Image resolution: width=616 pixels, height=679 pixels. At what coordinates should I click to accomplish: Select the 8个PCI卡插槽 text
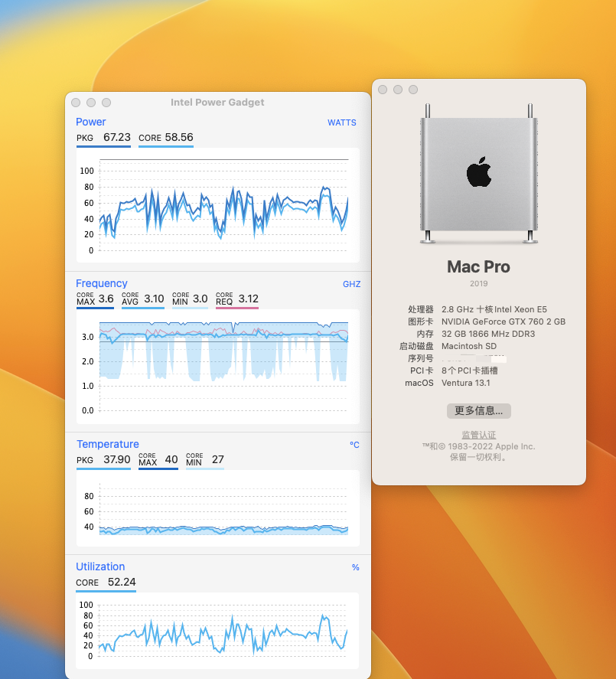470,371
